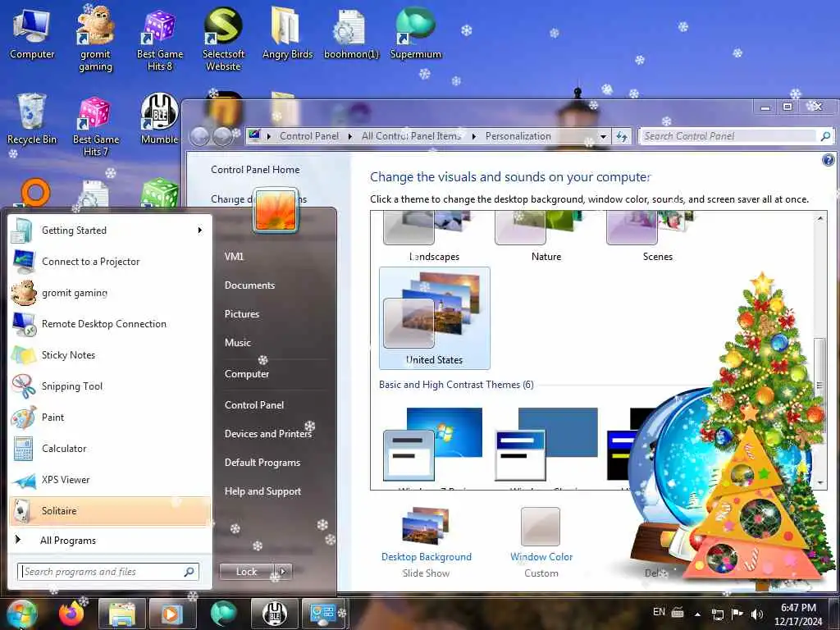The width and height of the screenshot is (840, 630).
Task: Expand Getting Started submenu arrow
Action: point(200,231)
